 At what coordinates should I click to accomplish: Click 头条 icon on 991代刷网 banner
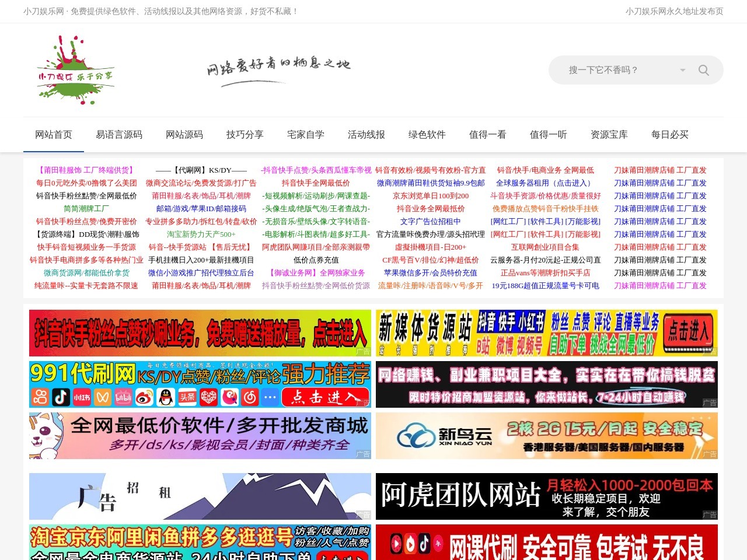click(x=187, y=397)
